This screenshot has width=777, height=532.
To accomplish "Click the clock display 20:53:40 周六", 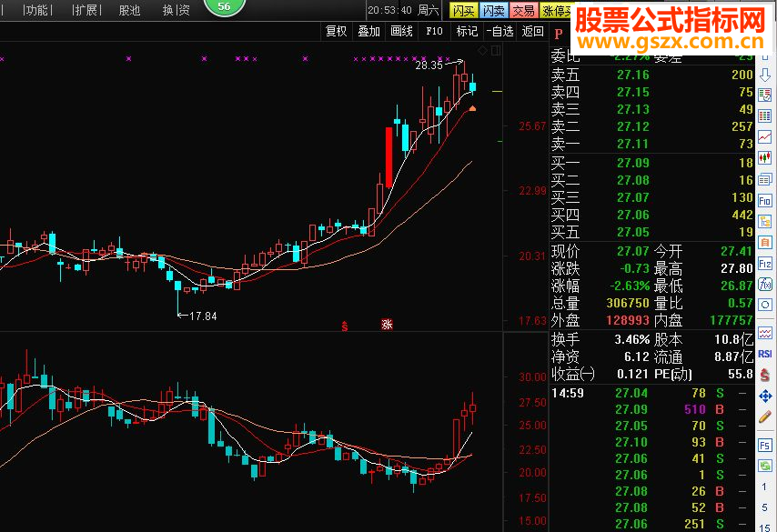I will tap(403, 10).
